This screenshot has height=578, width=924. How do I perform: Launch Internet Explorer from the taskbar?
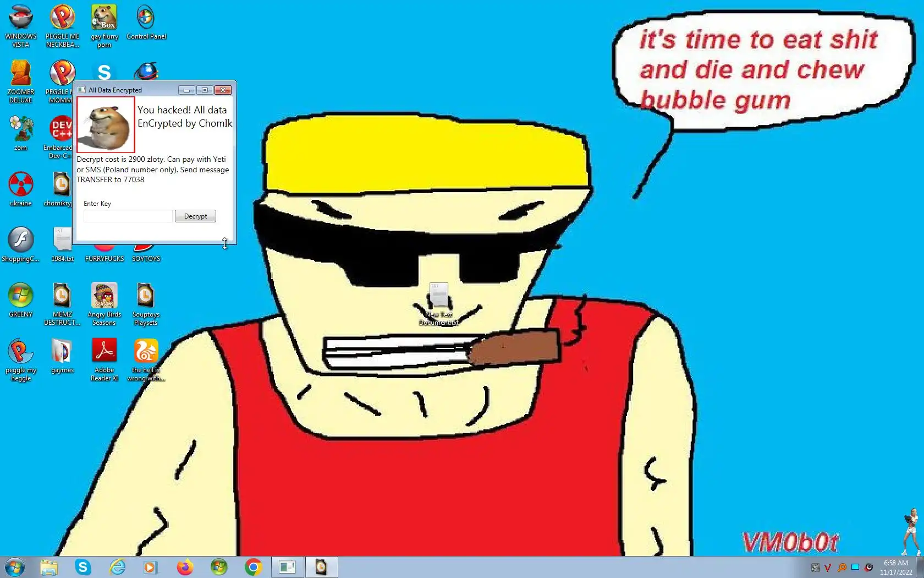coord(117,567)
